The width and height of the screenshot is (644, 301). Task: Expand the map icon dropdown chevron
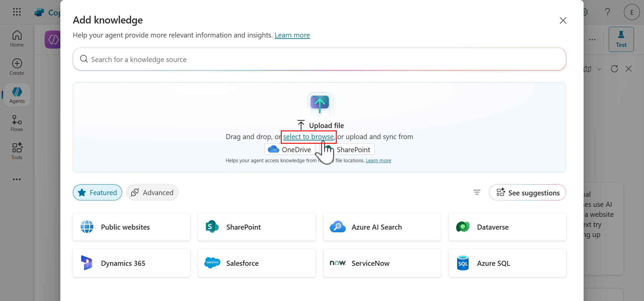tap(599, 69)
